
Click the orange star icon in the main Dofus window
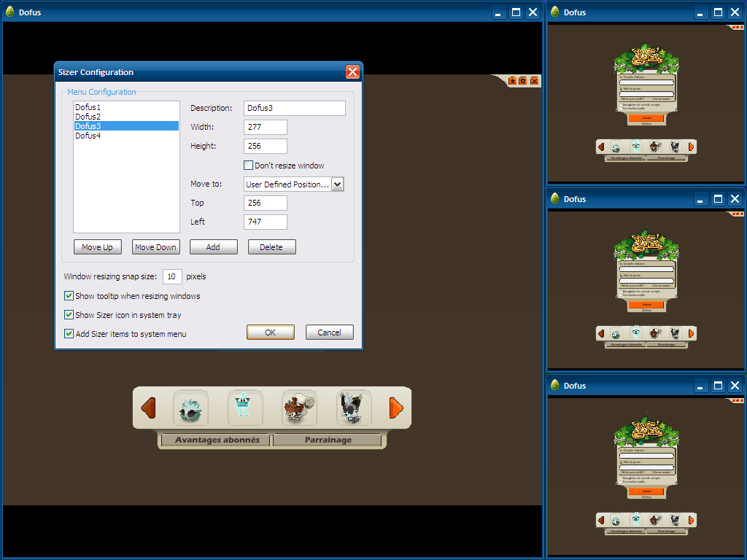point(513,81)
